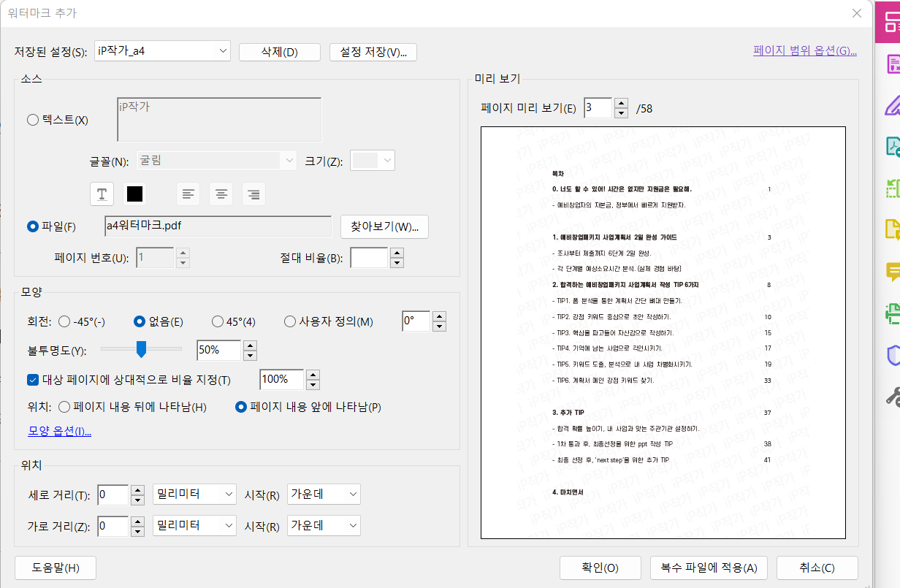Open 가로 거리 unit dropdown 밀리미터

pyautogui.click(x=194, y=525)
